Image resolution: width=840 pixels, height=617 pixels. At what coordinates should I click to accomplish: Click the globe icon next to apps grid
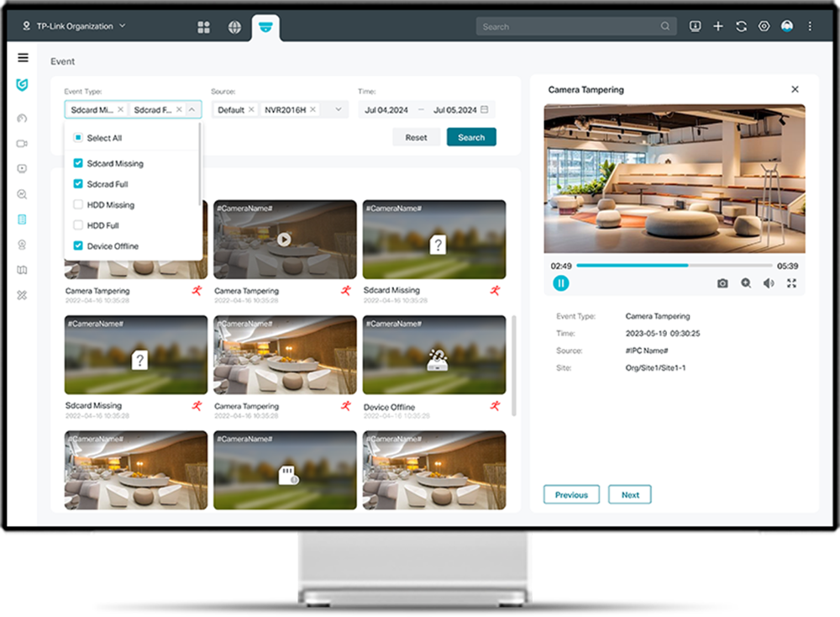(x=233, y=26)
